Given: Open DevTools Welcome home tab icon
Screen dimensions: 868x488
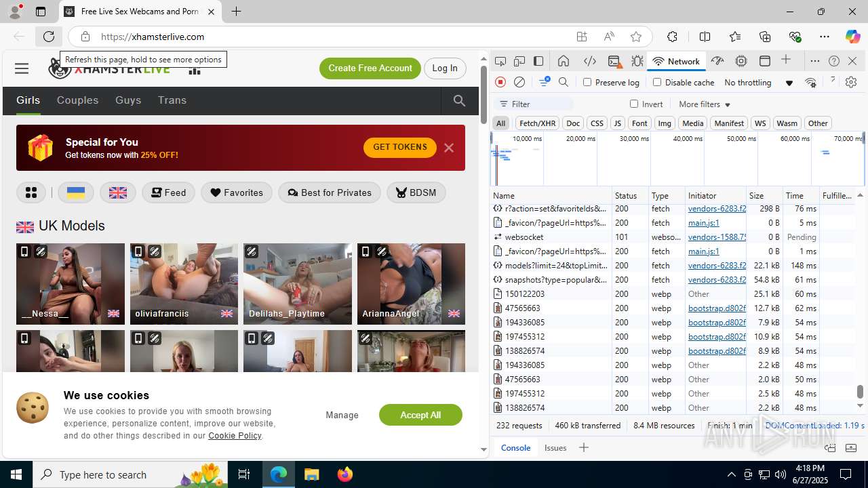Looking at the screenshot, I should click(x=564, y=61).
